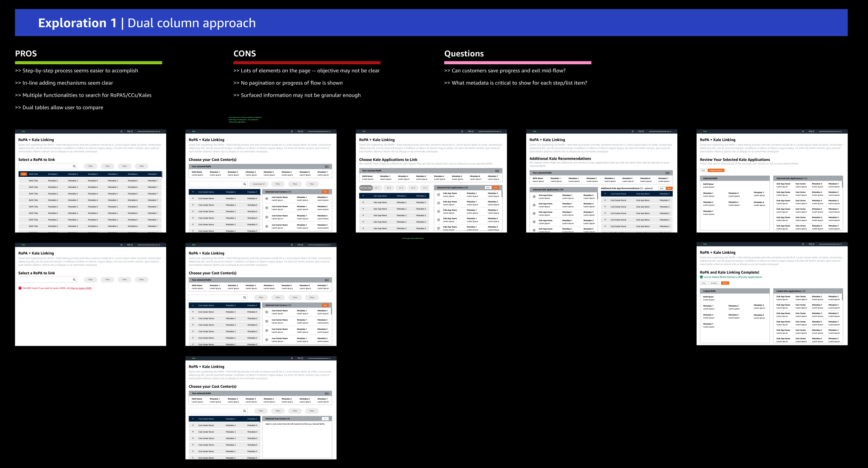Screen dimensions: 868x468
Task: Click the green bar under PROS heading
Action: tap(89, 63)
